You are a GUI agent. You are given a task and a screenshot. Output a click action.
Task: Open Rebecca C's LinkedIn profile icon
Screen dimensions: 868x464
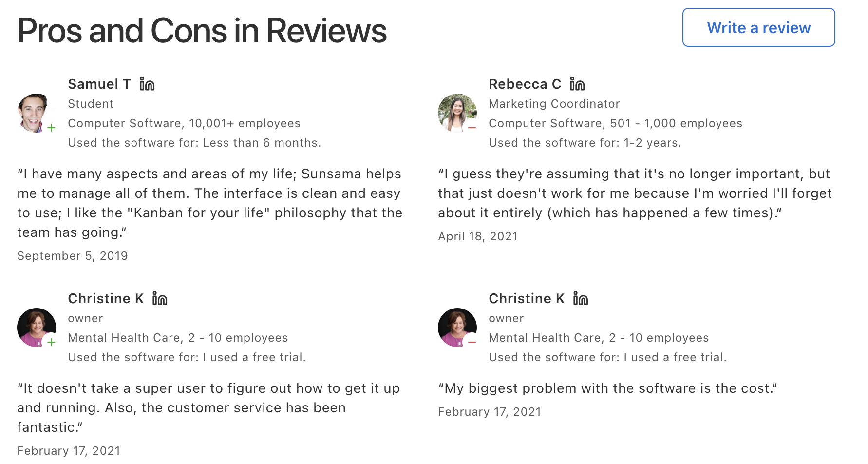(x=577, y=84)
